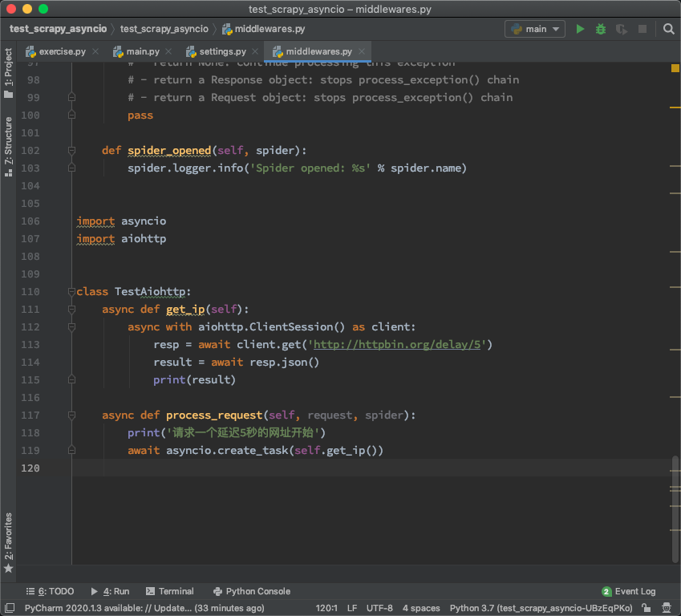This screenshot has width=681, height=616.
Task: Click the httpbin.org/delay/5 URL link
Action: [x=399, y=345]
